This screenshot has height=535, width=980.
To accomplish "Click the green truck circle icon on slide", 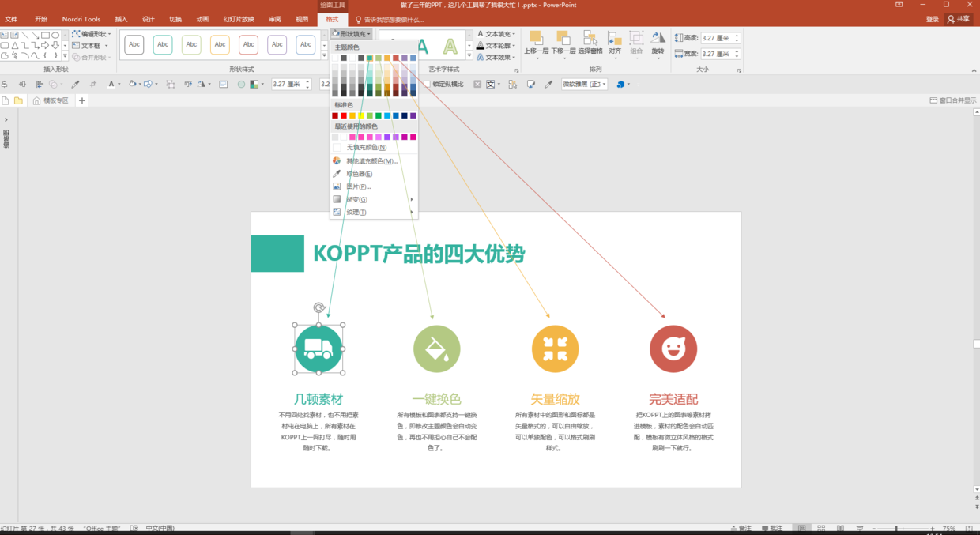I will coord(318,349).
